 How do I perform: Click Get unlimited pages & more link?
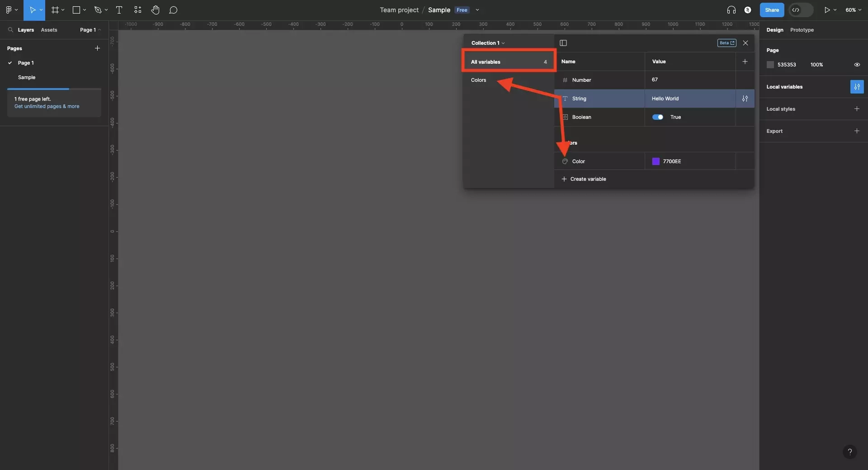[47, 107]
